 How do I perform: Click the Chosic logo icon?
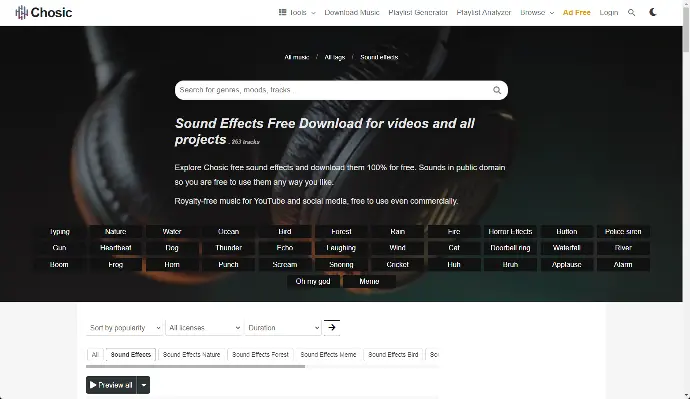[21, 12]
